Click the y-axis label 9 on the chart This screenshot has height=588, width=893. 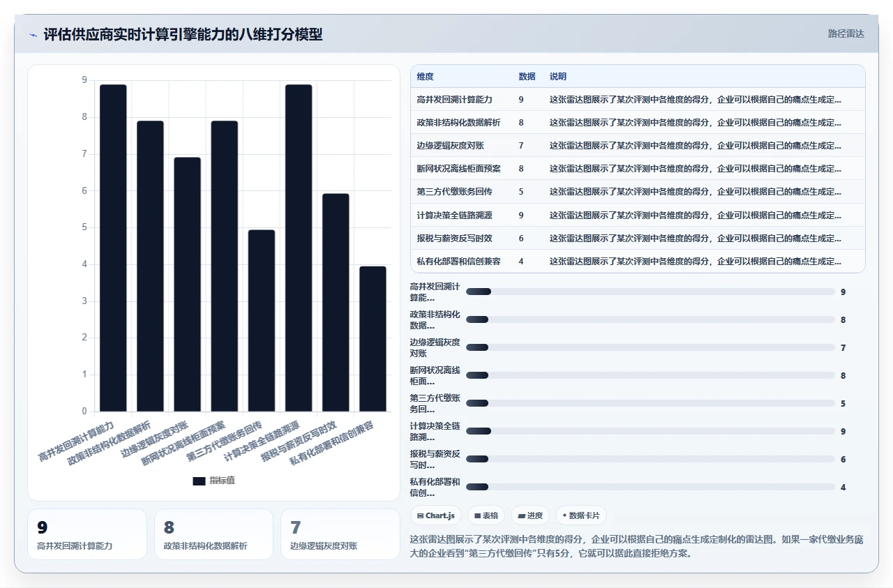(84, 80)
